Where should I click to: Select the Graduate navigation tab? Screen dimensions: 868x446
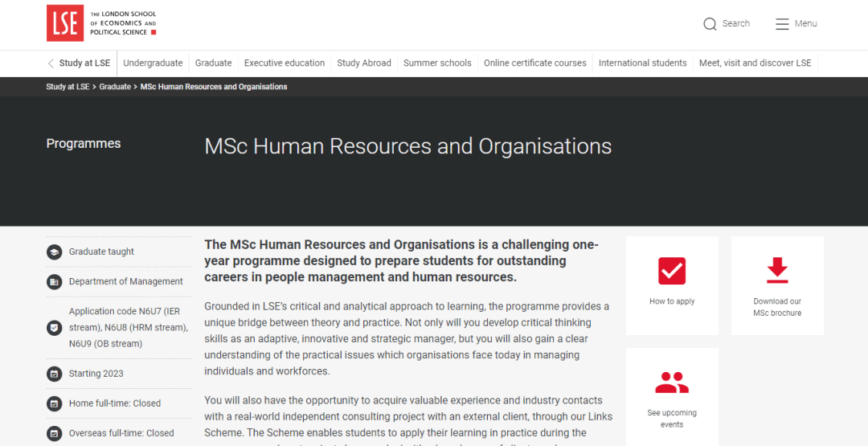coord(213,63)
